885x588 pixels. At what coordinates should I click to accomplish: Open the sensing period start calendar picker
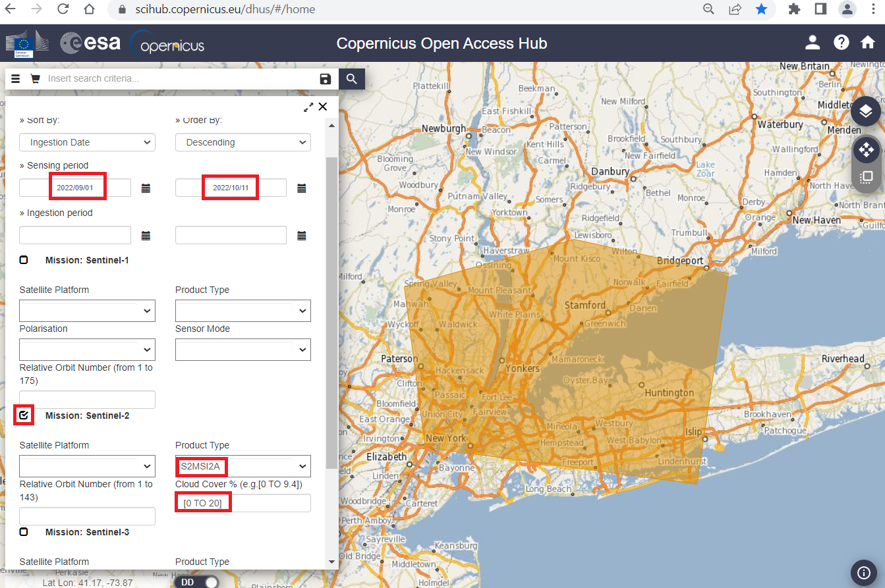[146, 188]
